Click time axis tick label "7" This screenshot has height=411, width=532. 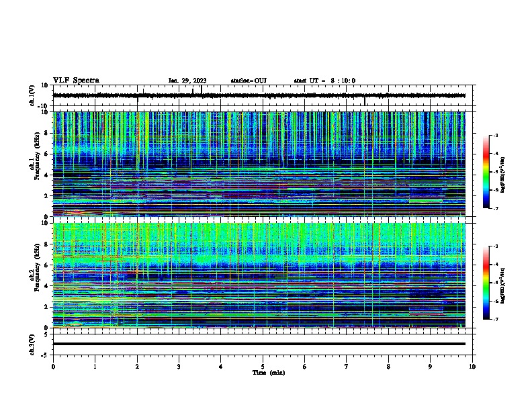[x=347, y=367]
